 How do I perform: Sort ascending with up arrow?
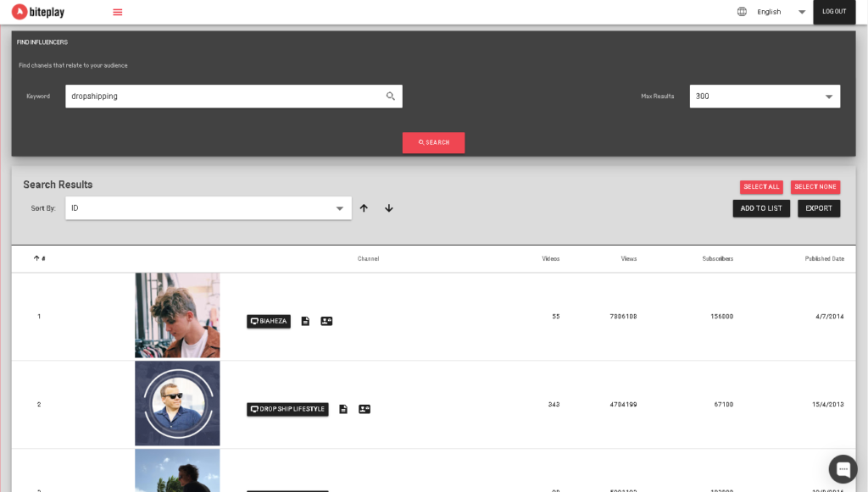(364, 208)
